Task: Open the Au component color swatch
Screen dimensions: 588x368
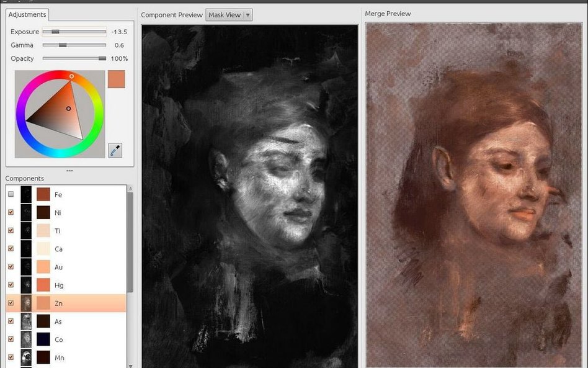Action: point(43,267)
